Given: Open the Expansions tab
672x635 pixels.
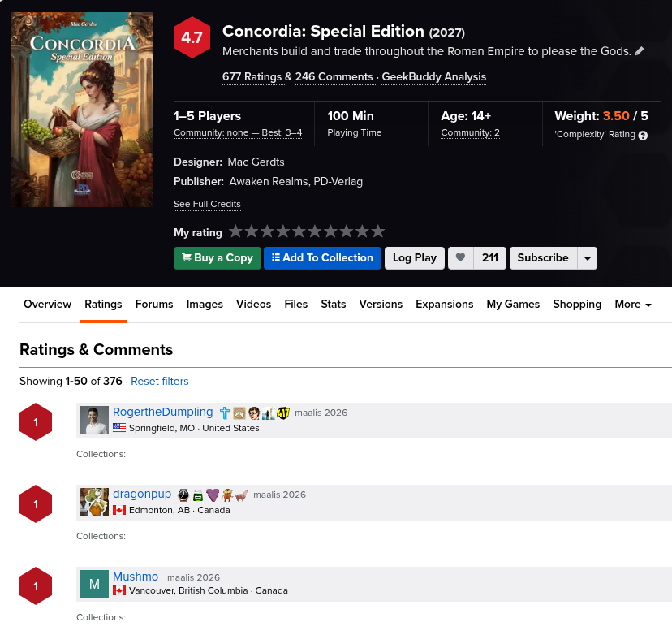Looking at the screenshot, I should pyautogui.click(x=444, y=304).
